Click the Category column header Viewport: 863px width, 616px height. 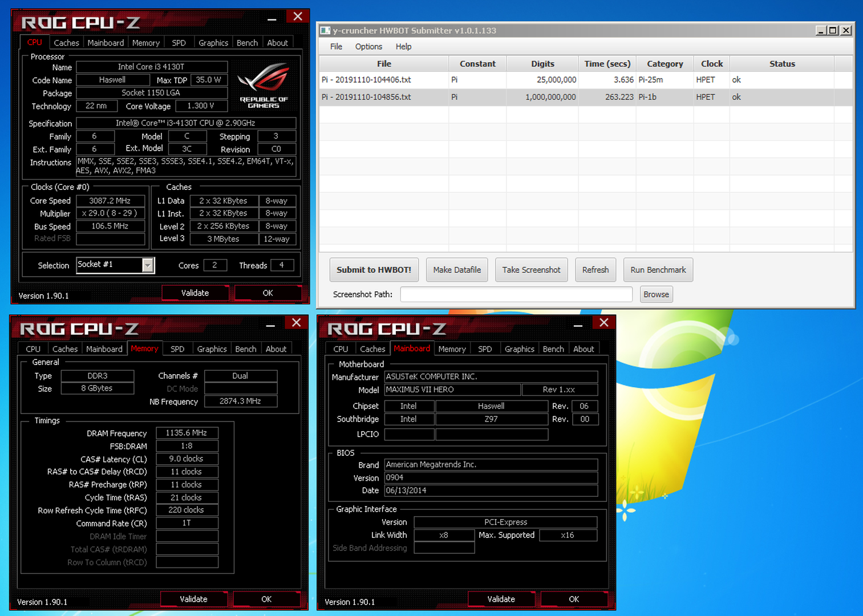coord(665,64)
